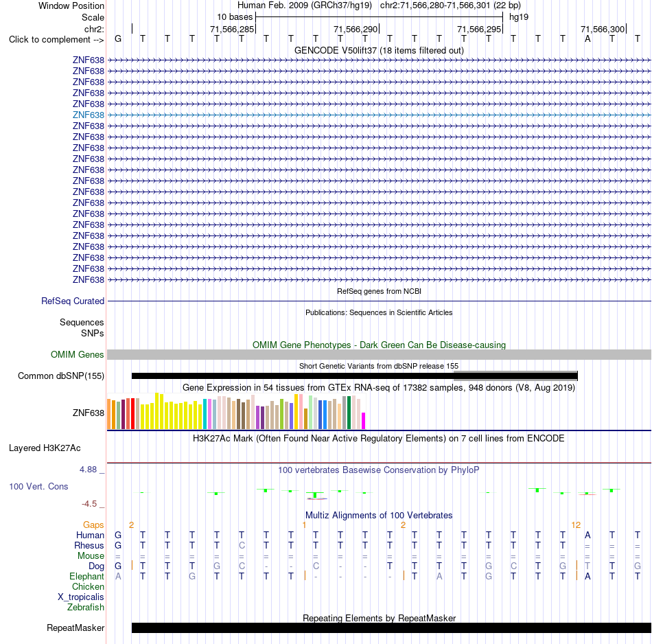Click the 'chr2:' ruler label
Screen dimensions: 652x644
point(94,29)
